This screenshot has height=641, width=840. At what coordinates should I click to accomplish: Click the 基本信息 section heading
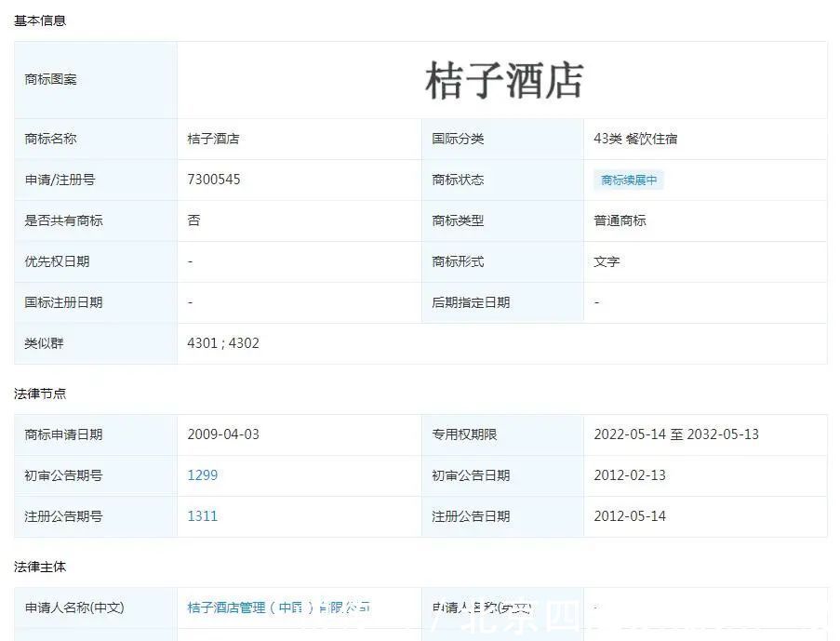pos(40,20)
